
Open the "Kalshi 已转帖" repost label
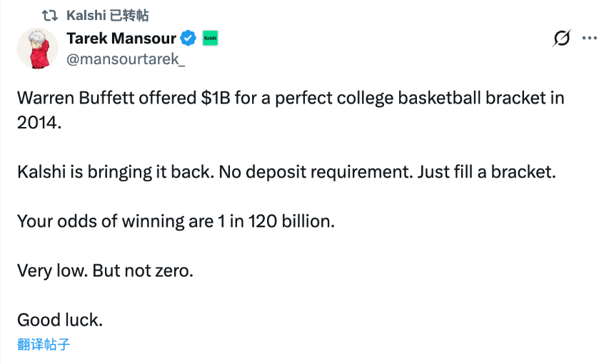pos(107,15)
